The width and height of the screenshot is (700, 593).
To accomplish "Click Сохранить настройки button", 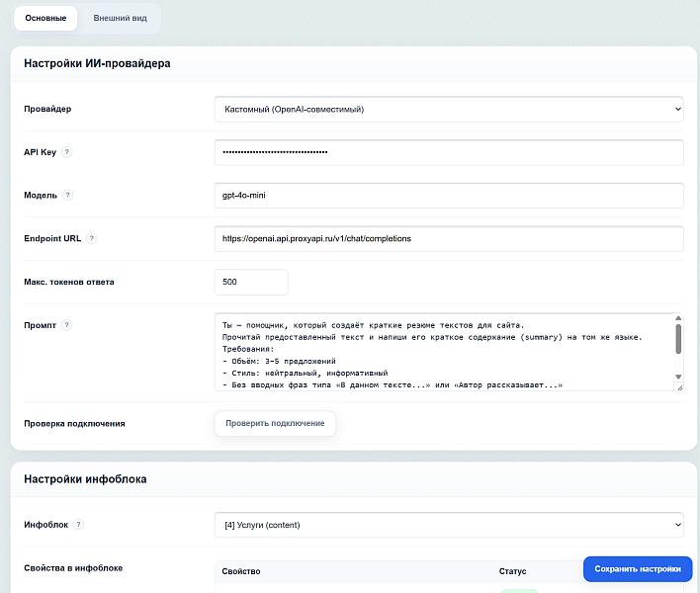I will [638, 569].
